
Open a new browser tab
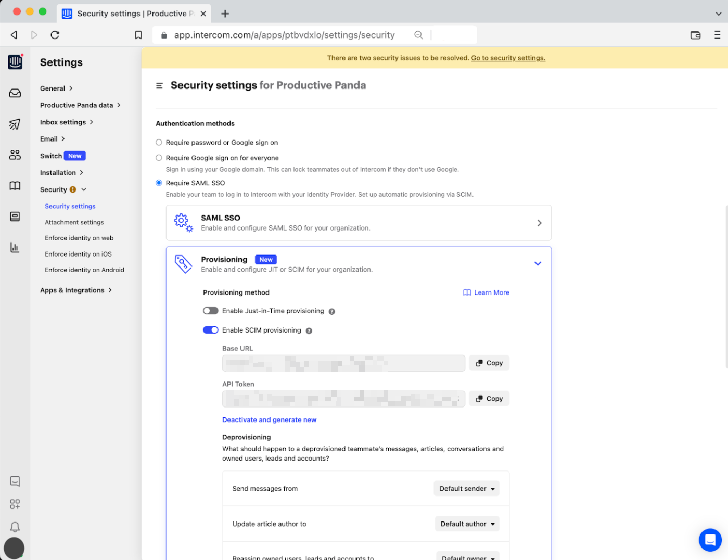pyautogui.click(x=225, y=14)
